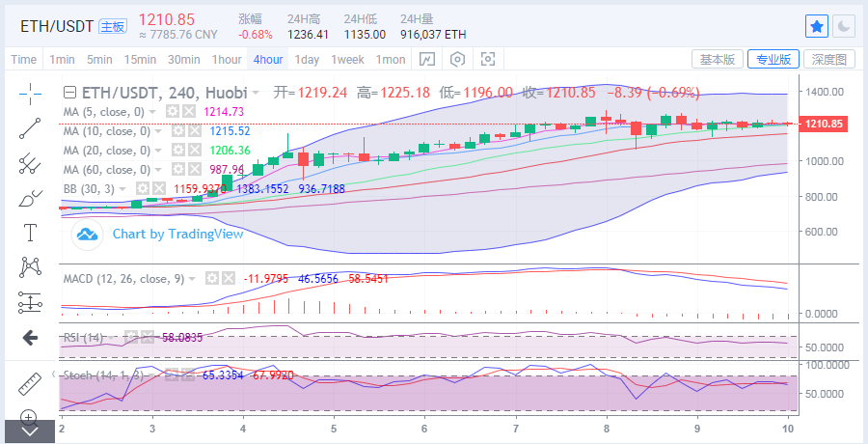Remove the MA 20 indicator
This screenshot has width=868, height=444.
194,151
